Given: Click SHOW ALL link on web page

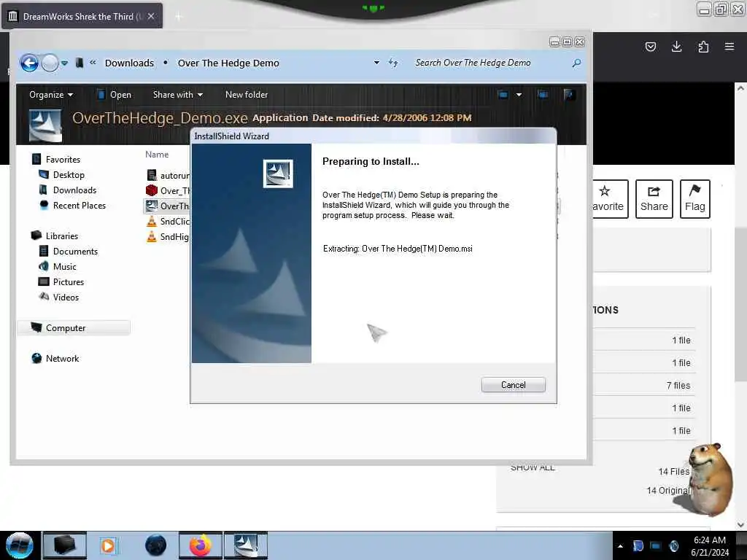Looking at the screenshot, I should pos(533,468).
